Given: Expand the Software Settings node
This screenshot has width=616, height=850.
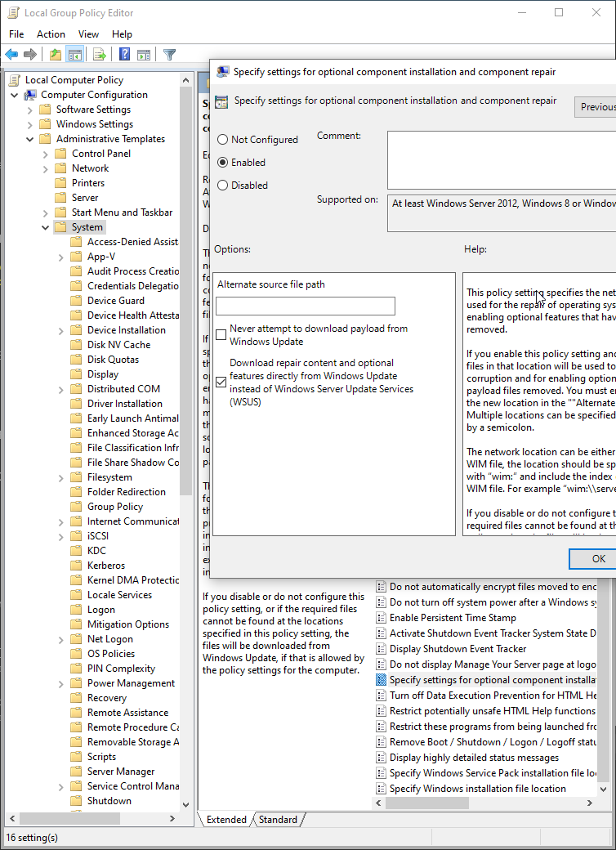Looking at the screenshot, I should 30,110.
